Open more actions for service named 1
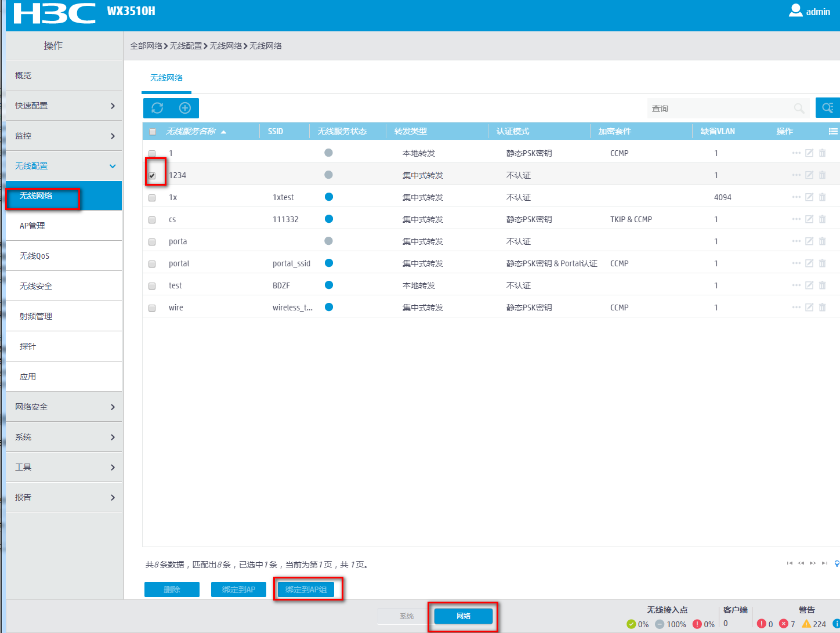This screenshot has width=840, height=633. click(796, 153)
